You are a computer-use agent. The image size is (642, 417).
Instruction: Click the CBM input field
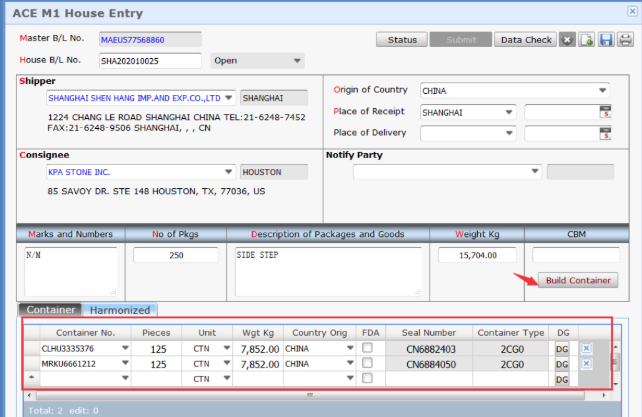point(575,255)
